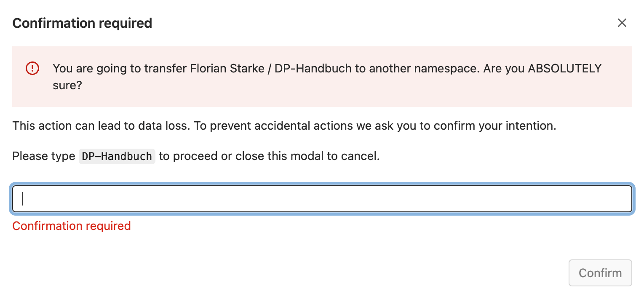Click the word "sure?" in the alert

point(67,85)
